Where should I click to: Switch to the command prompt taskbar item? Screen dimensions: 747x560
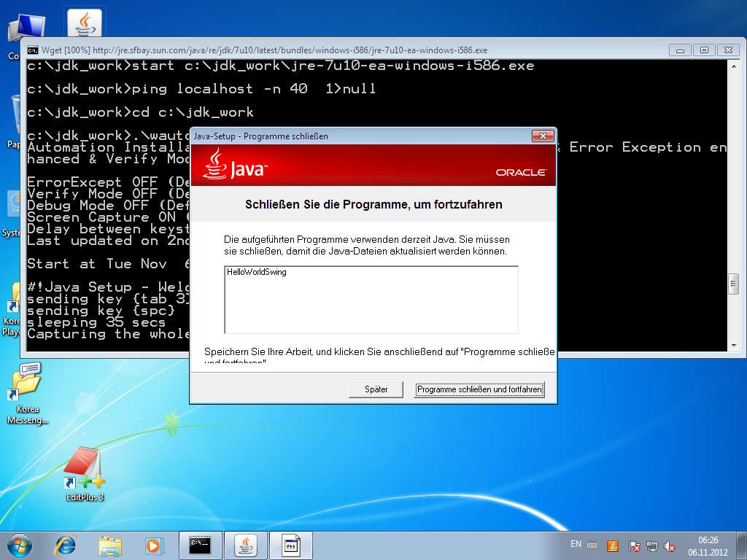[x=200, y=545]
